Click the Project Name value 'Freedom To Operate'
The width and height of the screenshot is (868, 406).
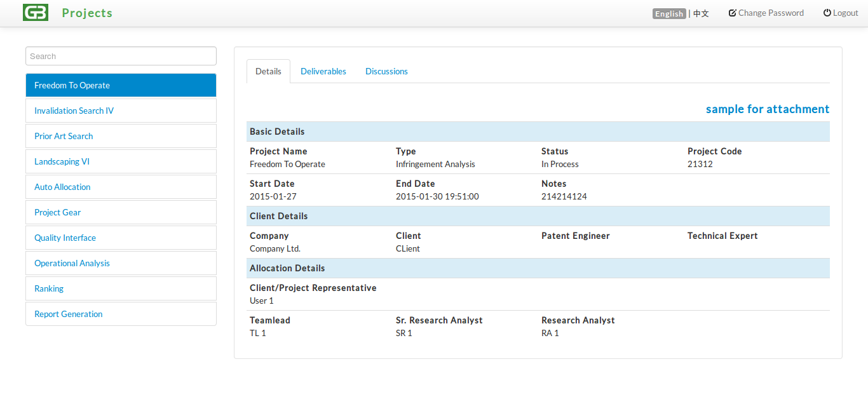coord(287,164)
